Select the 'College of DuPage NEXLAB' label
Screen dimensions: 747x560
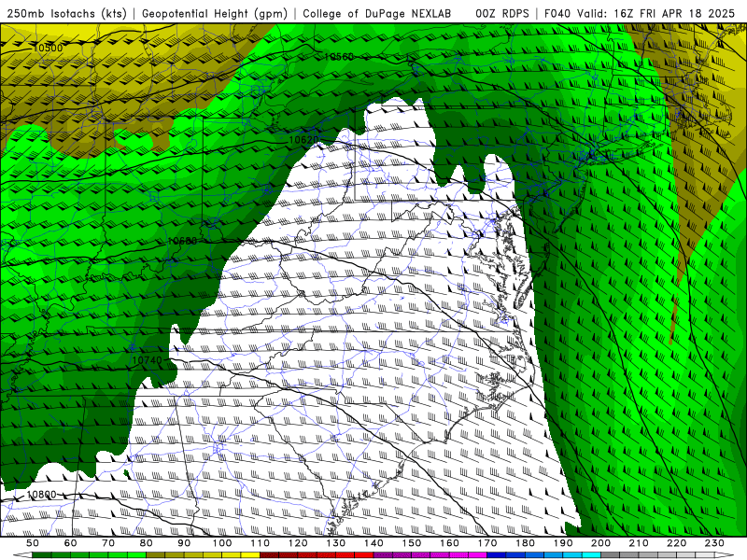coord(377,13)
